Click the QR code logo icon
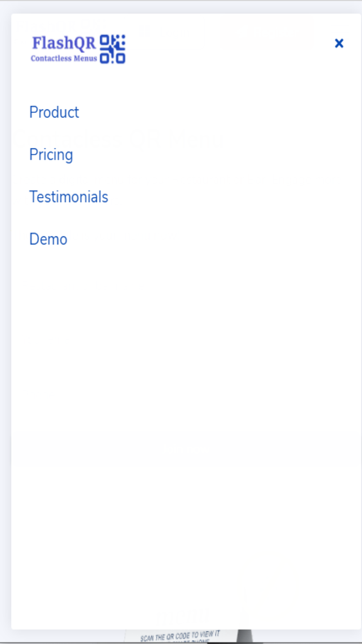Image resolution: width=362 pixels, height=644 pixels. tap(112, 49)
